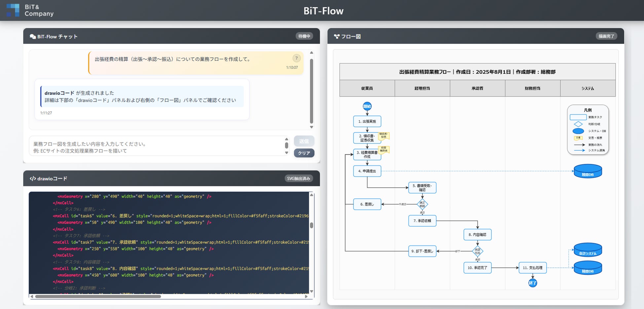Click the chat history scroll down arrow
Image resolution: width=644 pixels, height=309 pixels.
point(311,127)
